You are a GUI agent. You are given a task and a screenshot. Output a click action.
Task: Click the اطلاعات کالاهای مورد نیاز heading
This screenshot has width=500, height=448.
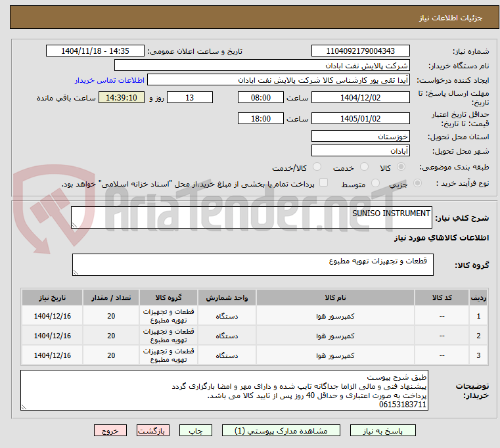pyautogui.click(x=442, y=238)
